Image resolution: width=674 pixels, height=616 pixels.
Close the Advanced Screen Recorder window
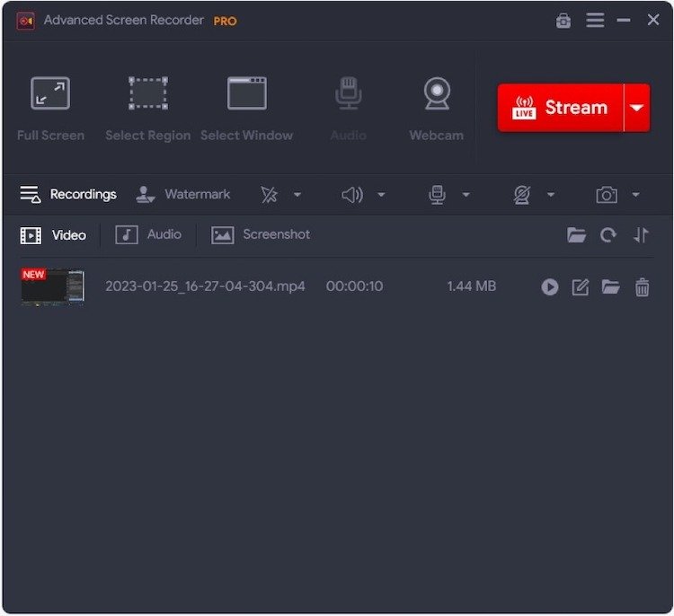coord(653,20)
